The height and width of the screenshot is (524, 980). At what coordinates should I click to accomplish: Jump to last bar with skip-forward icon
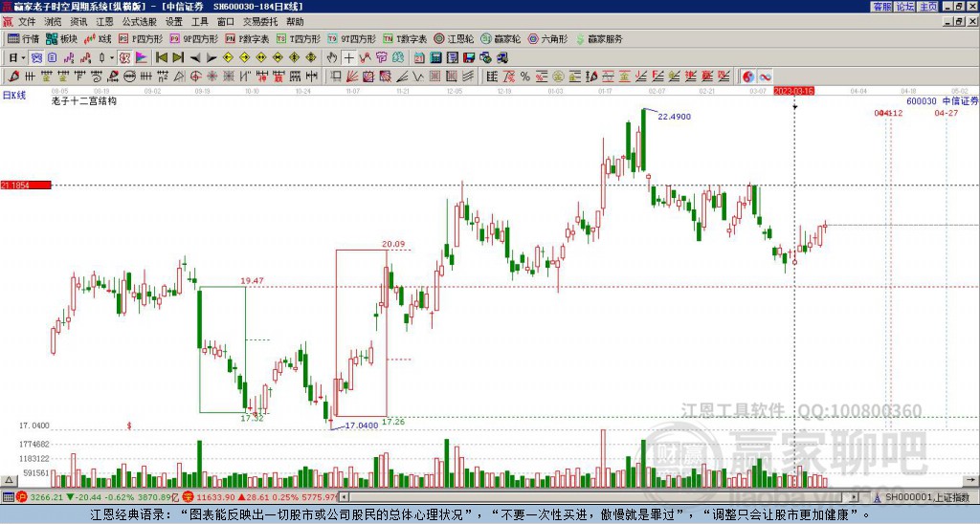pyautogui.click(x=178, y=58)
